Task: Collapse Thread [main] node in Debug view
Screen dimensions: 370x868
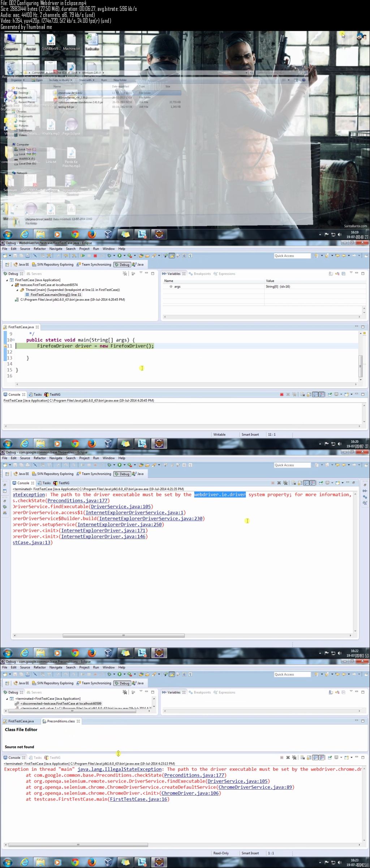Action: pyautogui.click(x=17, y=290)
